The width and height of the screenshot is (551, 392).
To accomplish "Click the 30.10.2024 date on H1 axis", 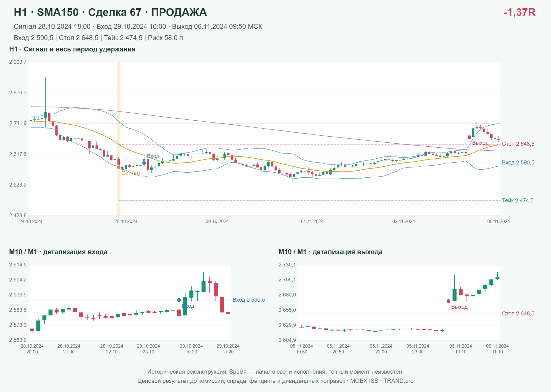I will pos(217,221).
